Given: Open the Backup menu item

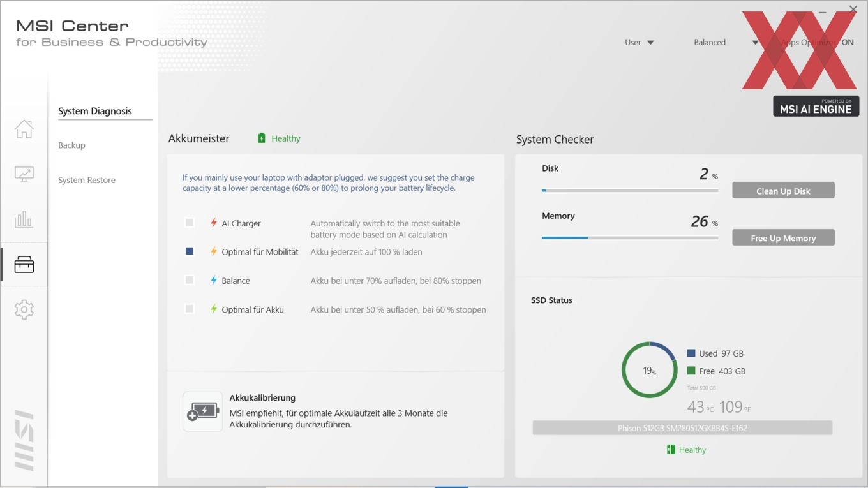Looking at the screenshot, I should 71,145.
